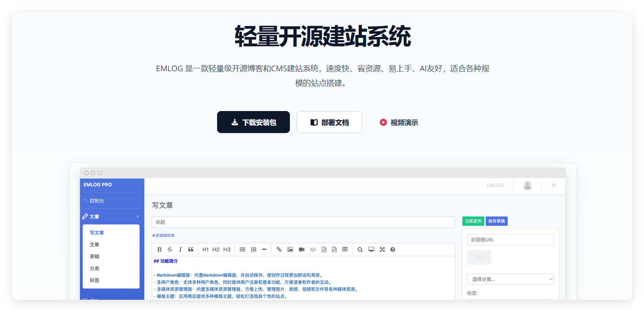644x312 pixels.
Task: Open the user avatar menu
Action: pos(528,185)
